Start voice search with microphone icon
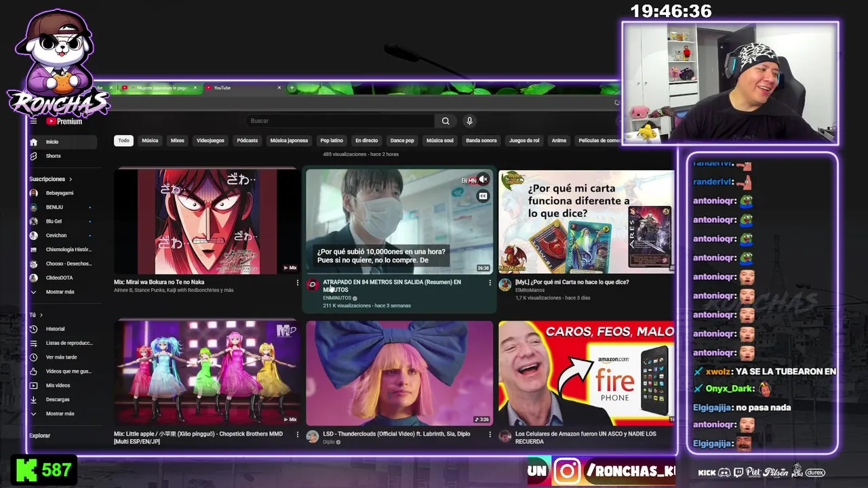This screenshot has width=868, height=488. click(x=469, y=121)
